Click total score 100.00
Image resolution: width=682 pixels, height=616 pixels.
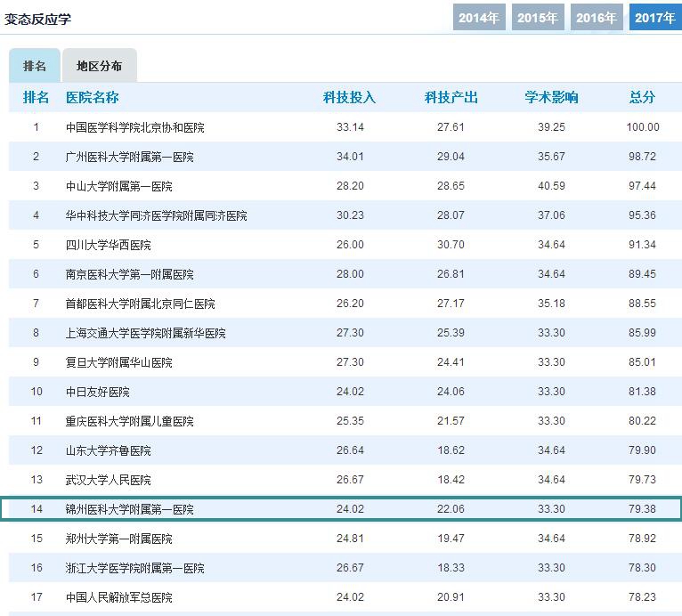click(643, 127)
